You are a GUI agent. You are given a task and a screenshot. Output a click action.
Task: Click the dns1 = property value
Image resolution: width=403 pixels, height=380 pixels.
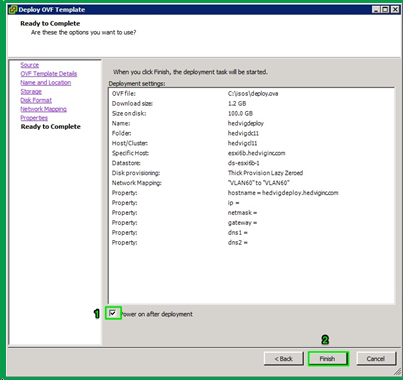[x=238, y=233]
